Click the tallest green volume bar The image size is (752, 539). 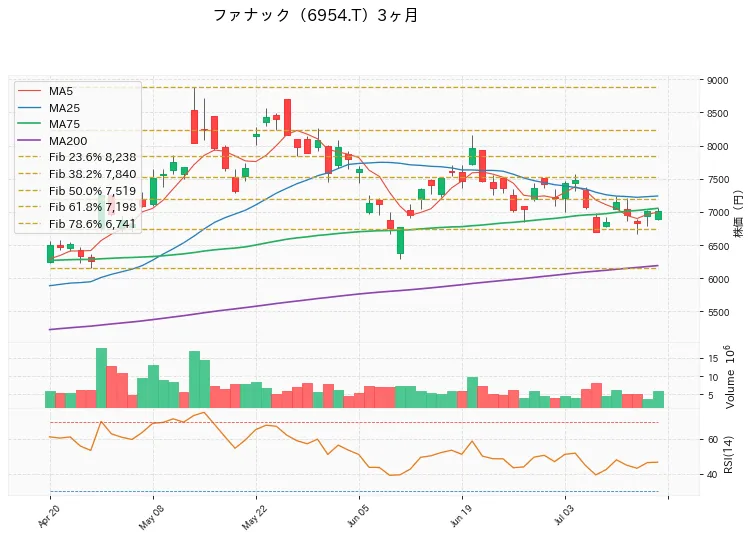[x=101, y=378]
